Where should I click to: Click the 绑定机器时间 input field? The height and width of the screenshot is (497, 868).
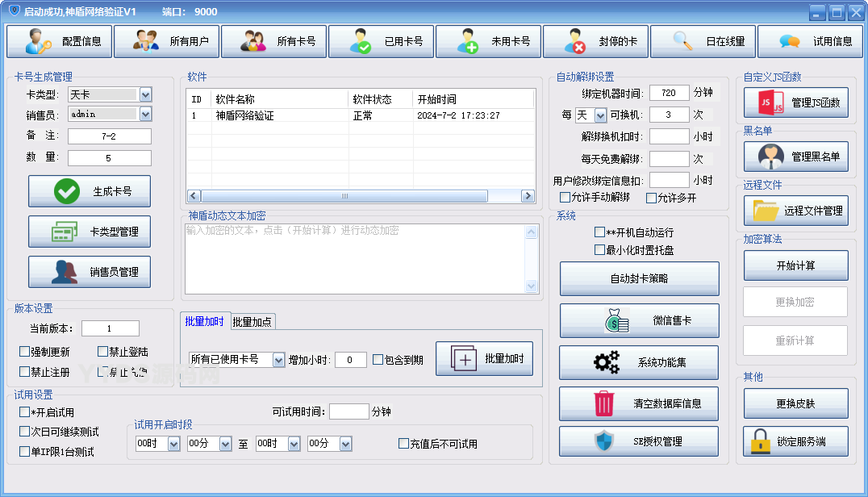click(x=669, y=93)
